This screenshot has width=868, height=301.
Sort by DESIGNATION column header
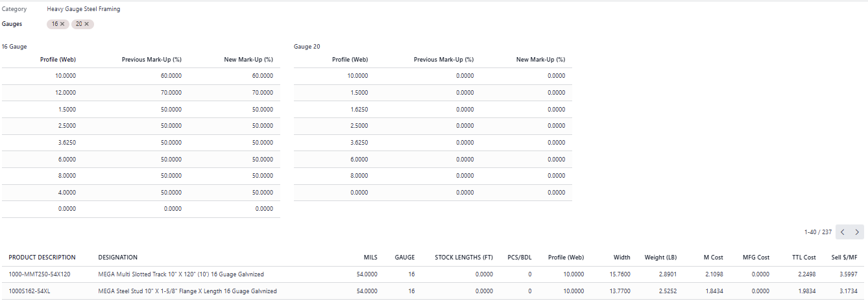117,258
